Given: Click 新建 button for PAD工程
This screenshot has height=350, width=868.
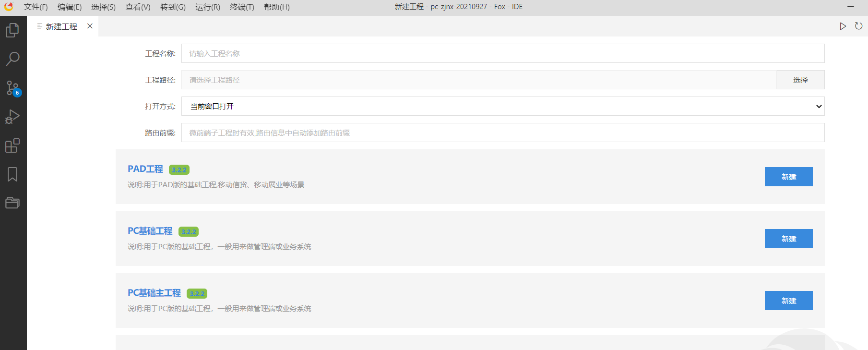Looking at the screenshot, I should point(788,177).
